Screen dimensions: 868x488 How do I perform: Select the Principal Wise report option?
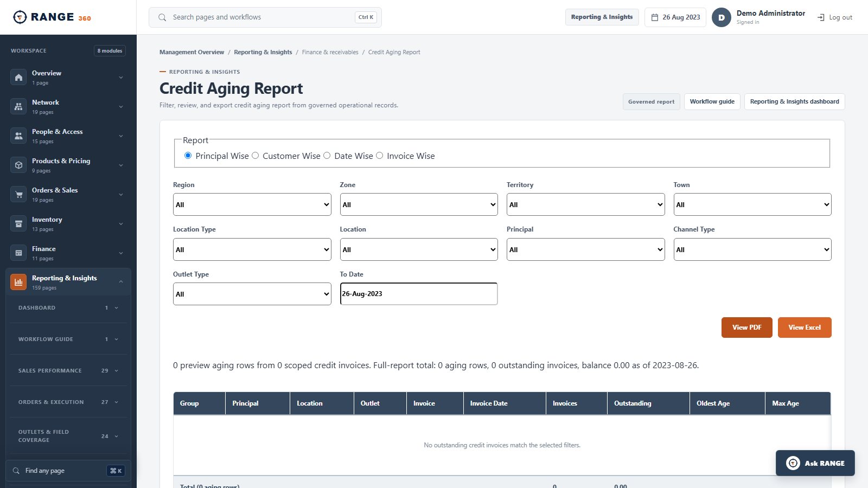coord(188,156)
